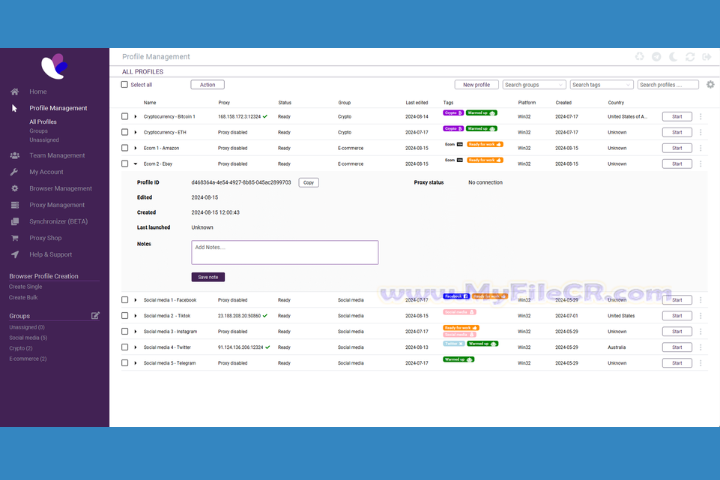This screenshot has width=720, height=480.
Task: Click the Home icon in sidebar
Action: click(x=15, y=92)
